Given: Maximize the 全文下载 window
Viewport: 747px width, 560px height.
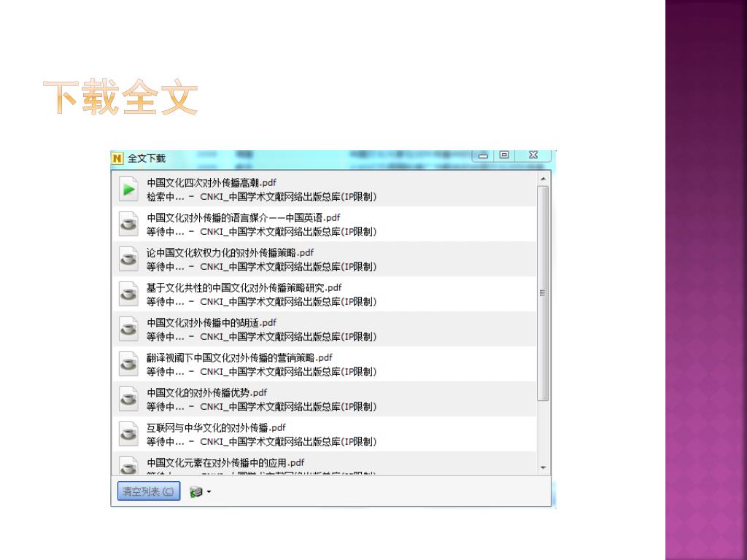Looking at the screenshot, I should pyautogui.click(x=505, y=155).
